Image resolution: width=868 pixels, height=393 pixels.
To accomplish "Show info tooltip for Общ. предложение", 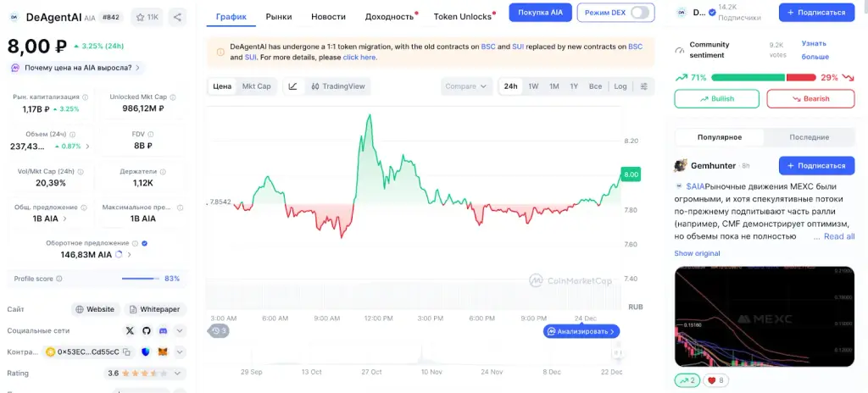I will pos(84,208).
